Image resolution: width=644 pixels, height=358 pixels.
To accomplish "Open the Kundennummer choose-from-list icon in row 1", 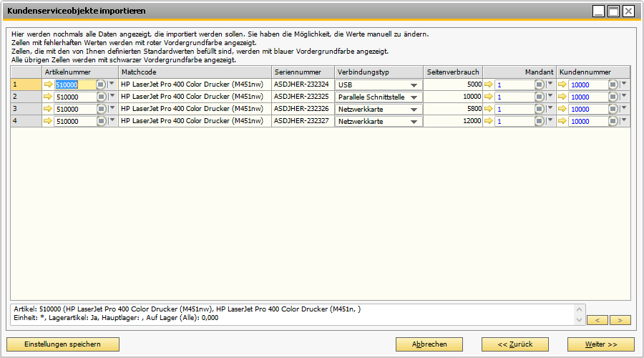I will pyautogui.click(x=613, y=84).
